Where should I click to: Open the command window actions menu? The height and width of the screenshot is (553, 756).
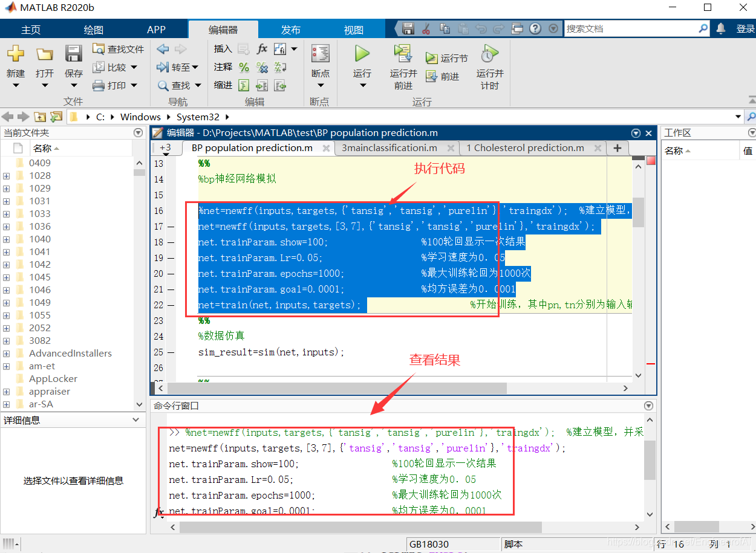coord(648,406)
